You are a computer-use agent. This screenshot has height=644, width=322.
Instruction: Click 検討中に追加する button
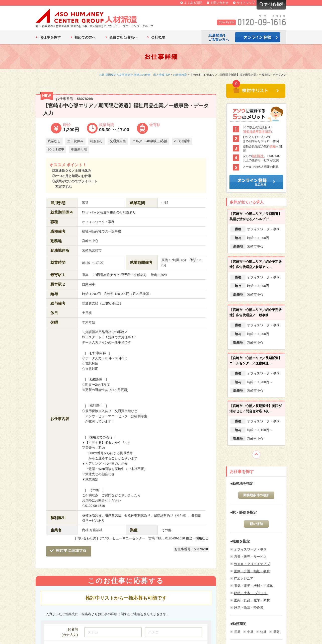coord(69,551)
